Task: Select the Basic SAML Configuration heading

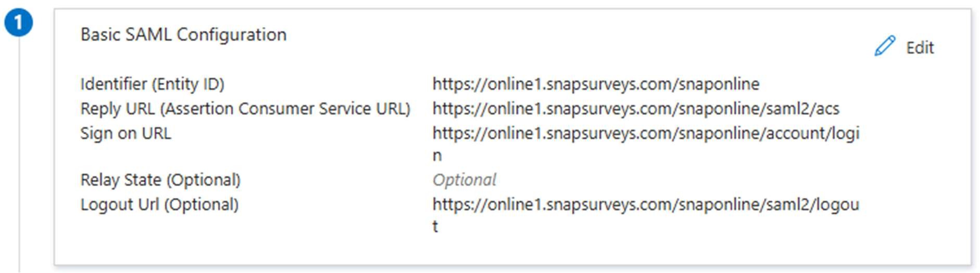Action: [183, 35]
